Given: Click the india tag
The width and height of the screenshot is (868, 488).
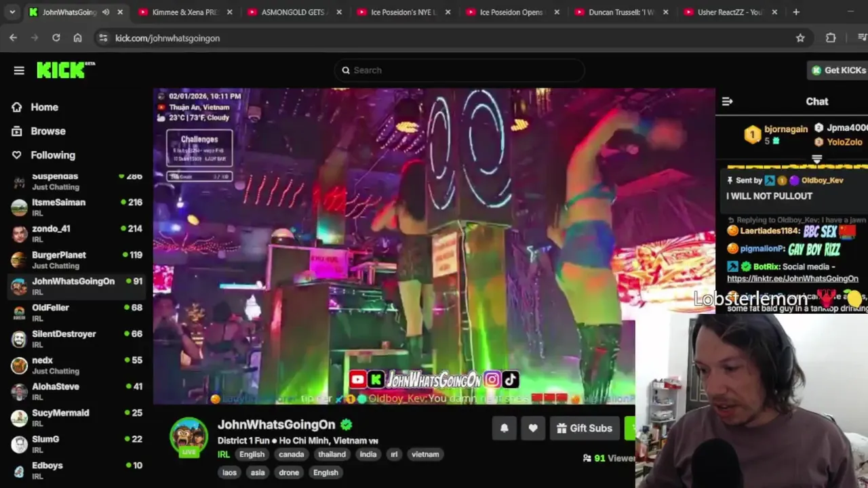Looking at the screenshot, I should pos(368,454).
